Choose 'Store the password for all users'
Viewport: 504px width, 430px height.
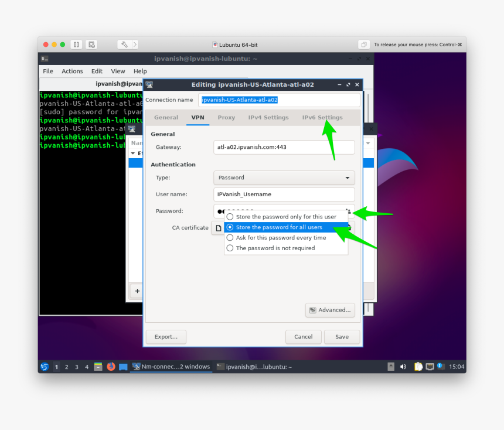point(286,227)
